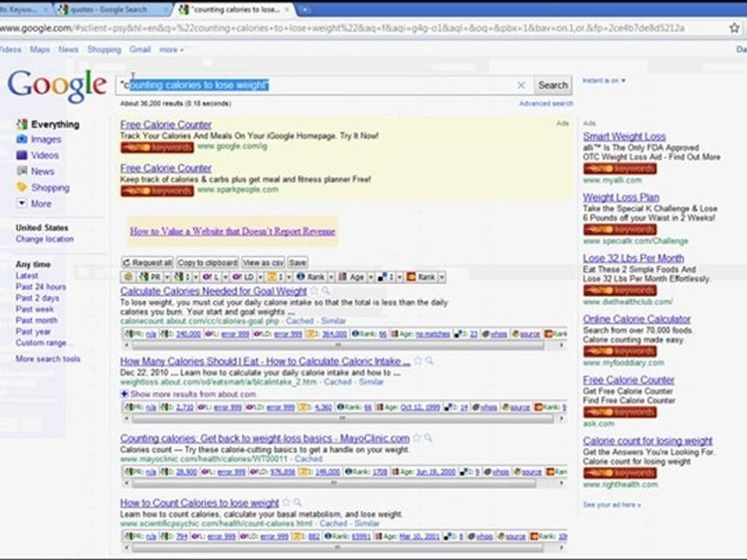Image resolution: width=747 pixels, height=560 pixels.
Task: Click the 'Change location' link
Action: (x=44, y=239)
